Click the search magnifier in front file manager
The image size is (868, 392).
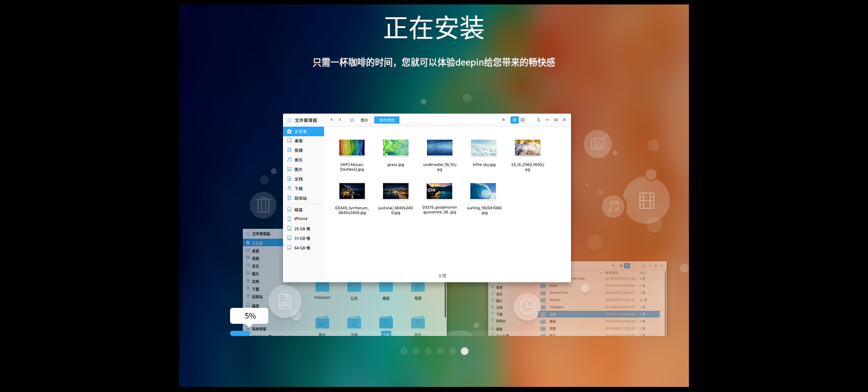coord(503,120)
